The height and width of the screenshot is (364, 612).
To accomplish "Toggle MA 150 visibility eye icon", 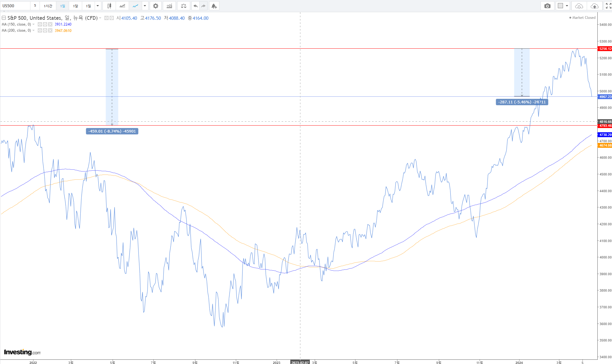I will point(40,24).
